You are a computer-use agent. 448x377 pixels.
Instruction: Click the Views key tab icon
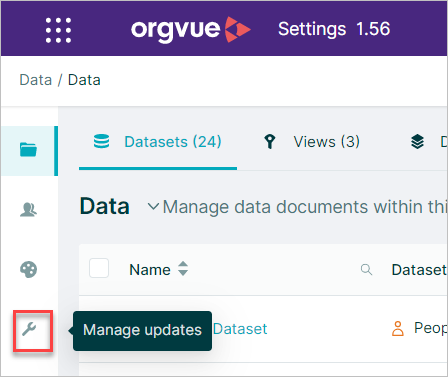click(x=270, y=142)
